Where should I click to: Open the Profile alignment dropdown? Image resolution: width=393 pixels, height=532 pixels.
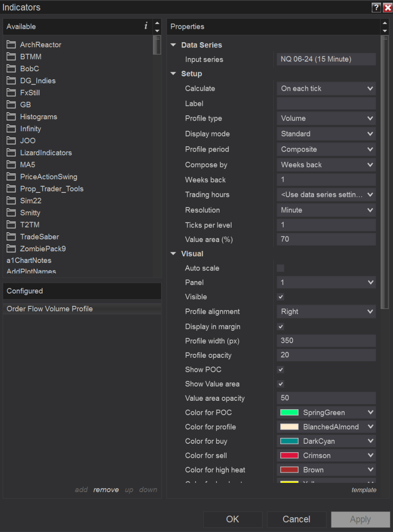[x=326, y=312]
